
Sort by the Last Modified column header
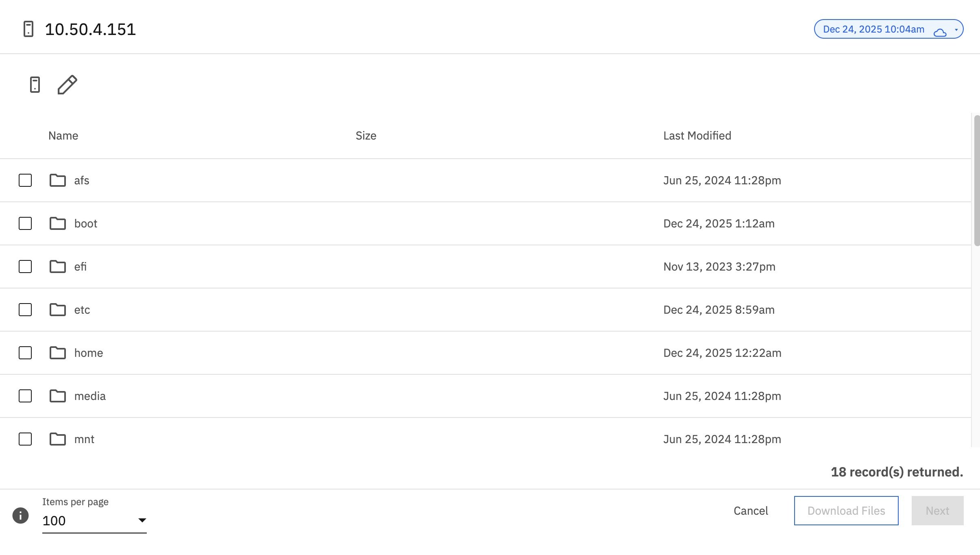[697, 135]
